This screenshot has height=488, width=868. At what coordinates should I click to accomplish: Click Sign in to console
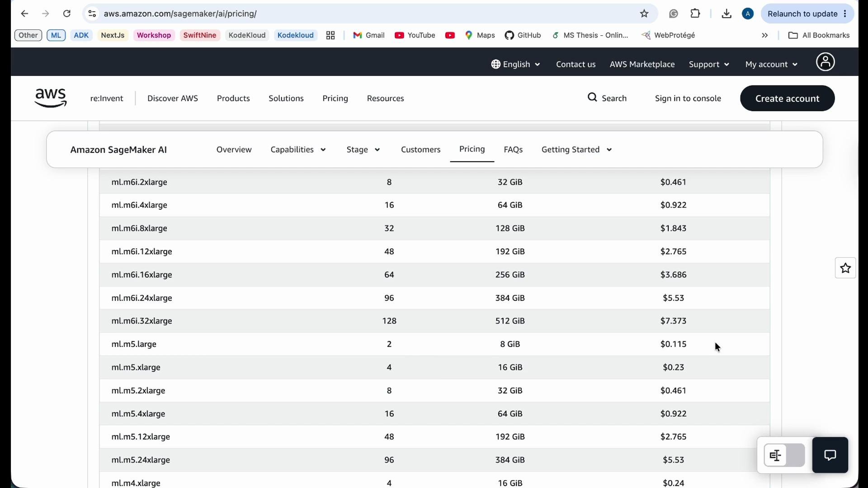tap(688, 99)
